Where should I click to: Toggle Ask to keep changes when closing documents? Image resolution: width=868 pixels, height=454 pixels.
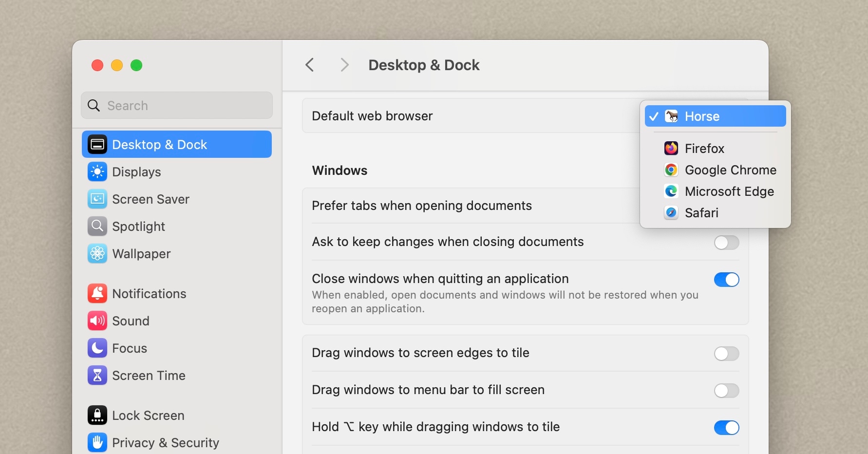tap(726, 243)
